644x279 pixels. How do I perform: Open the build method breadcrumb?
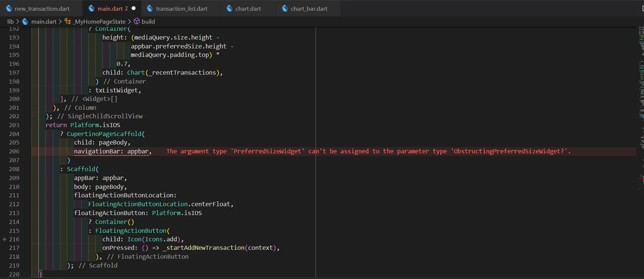[148, 21]
